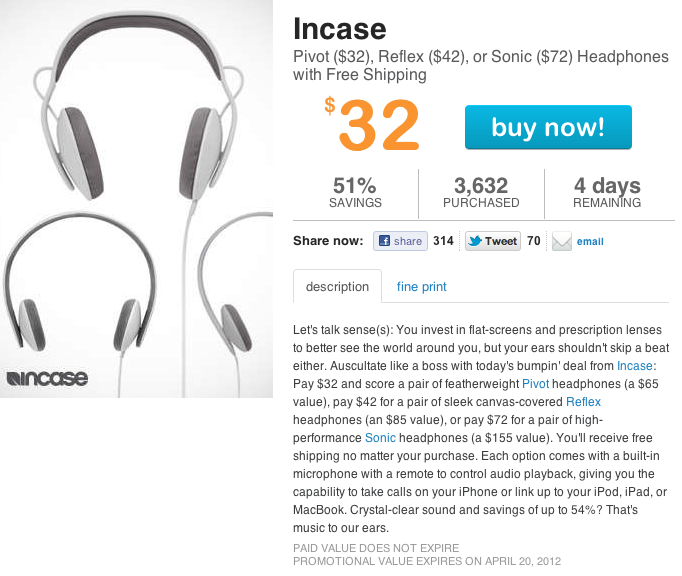Click the Incase logo on product image
The height and width of the screenshot is (576, 682).
pos(47,378)
